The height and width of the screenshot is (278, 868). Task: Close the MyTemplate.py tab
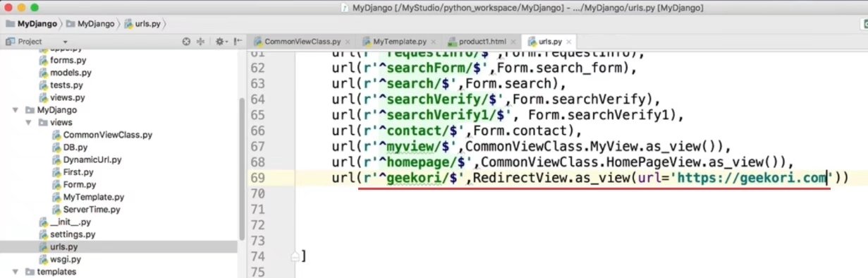(434, 42)
